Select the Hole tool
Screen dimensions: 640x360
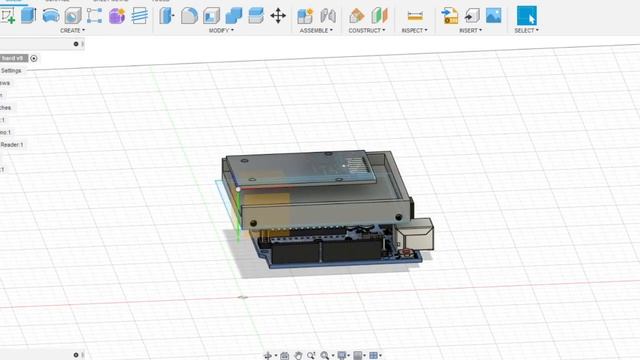(73, 16)
